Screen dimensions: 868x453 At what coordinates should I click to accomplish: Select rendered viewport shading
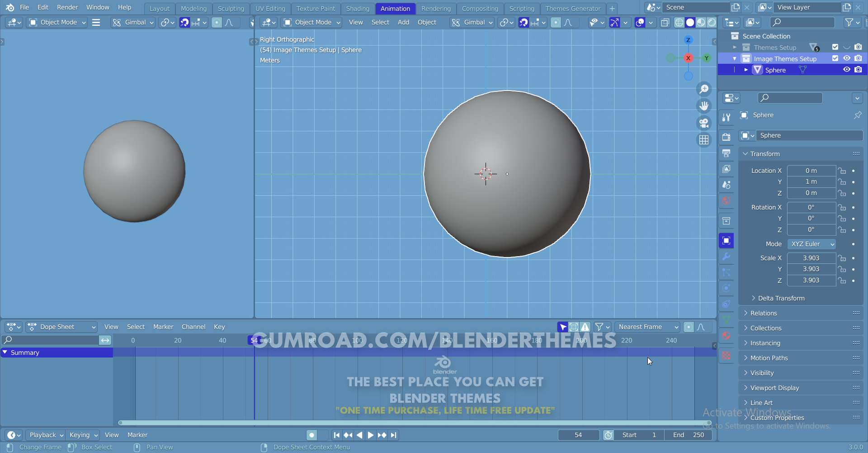pos(712,22)
